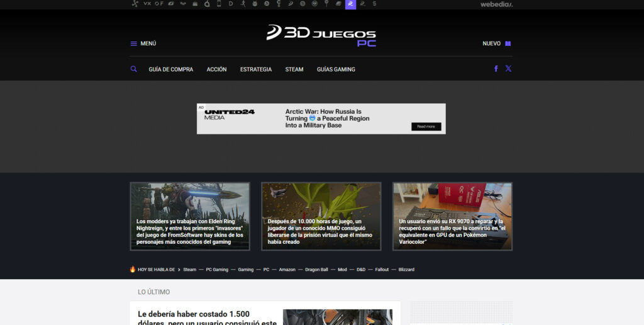
Task: Click the HOY SE HABLA DE label
Action: 156,270
